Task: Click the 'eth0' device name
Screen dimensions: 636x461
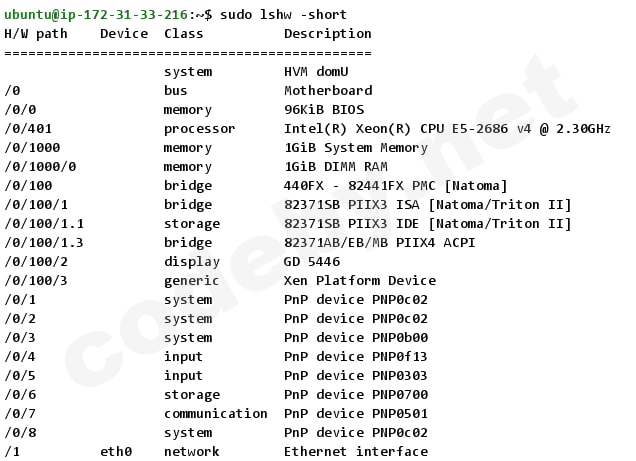Action: point(116,451)
